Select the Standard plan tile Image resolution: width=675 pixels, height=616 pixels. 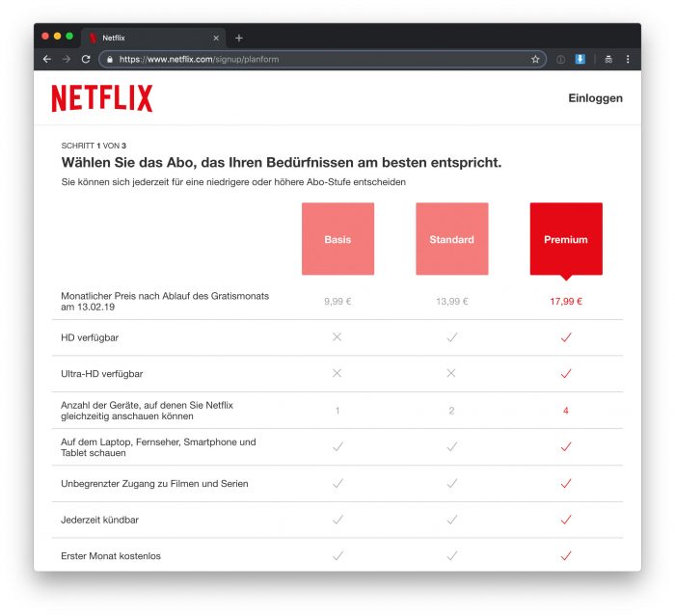coord(452,239)
